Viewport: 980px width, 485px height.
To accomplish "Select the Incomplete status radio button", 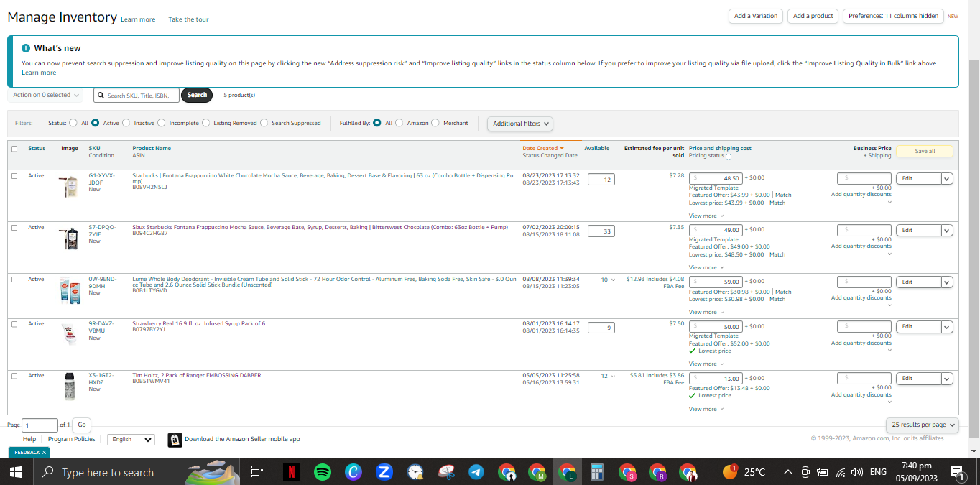I will click(x=162, y=123).
